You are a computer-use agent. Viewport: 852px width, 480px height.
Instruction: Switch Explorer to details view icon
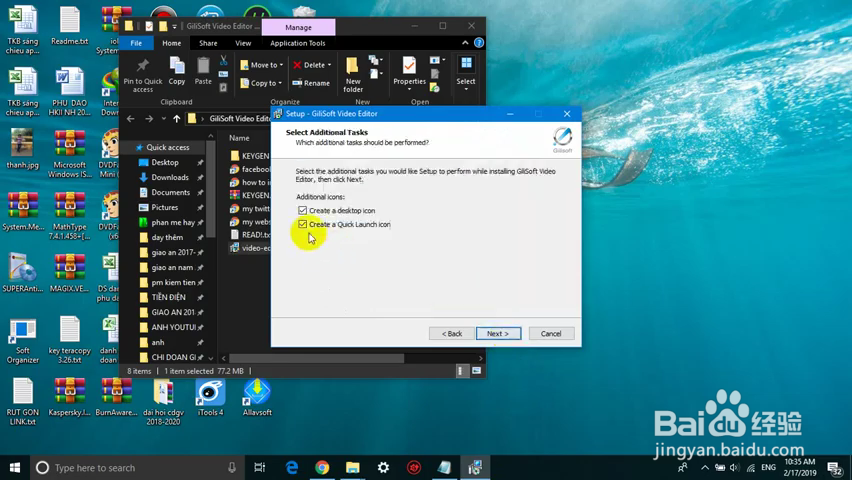(460, 371)
